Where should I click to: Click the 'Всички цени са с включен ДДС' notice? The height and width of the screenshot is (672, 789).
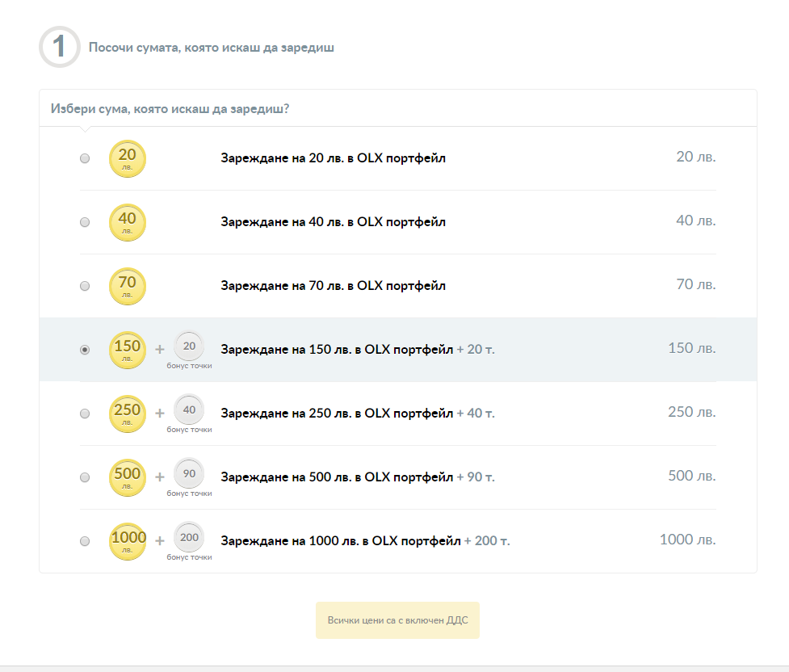397,620
